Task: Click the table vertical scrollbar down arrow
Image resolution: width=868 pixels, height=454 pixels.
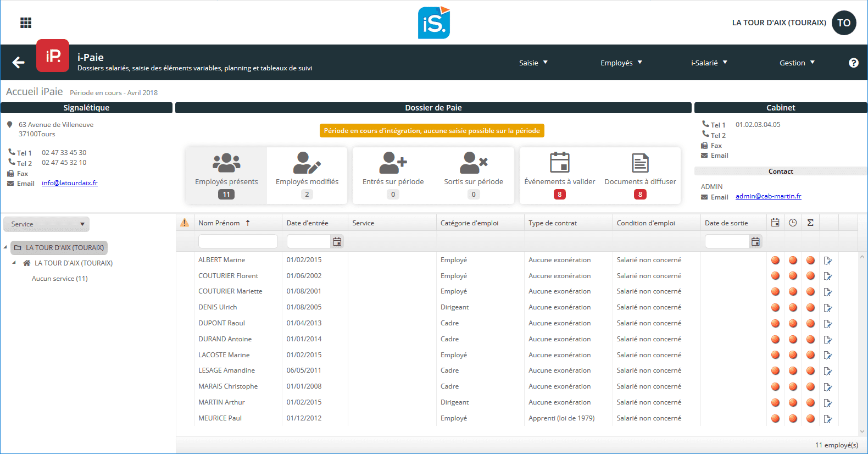Action: (x=862, y=431)
